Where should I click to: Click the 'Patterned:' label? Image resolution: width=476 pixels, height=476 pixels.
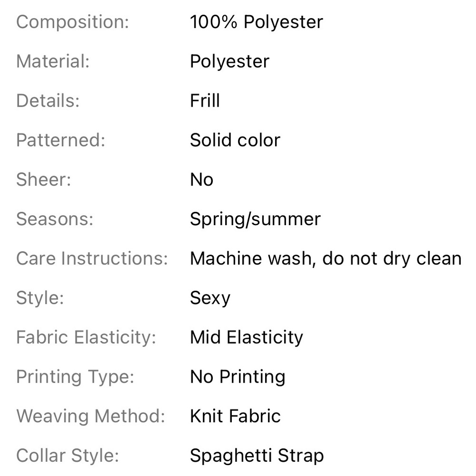(61, 140)
